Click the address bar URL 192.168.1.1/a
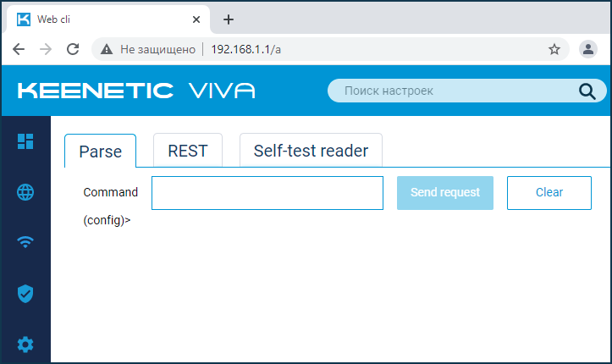Image resolution: width=612 pixels, height=364 pixels. pyautogui.click(x=245, y=50)
